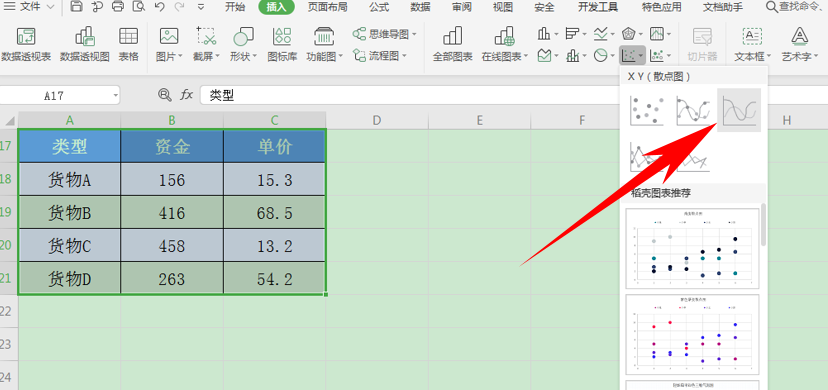Open the column chart dropdown arrow

tap(556, 35)
